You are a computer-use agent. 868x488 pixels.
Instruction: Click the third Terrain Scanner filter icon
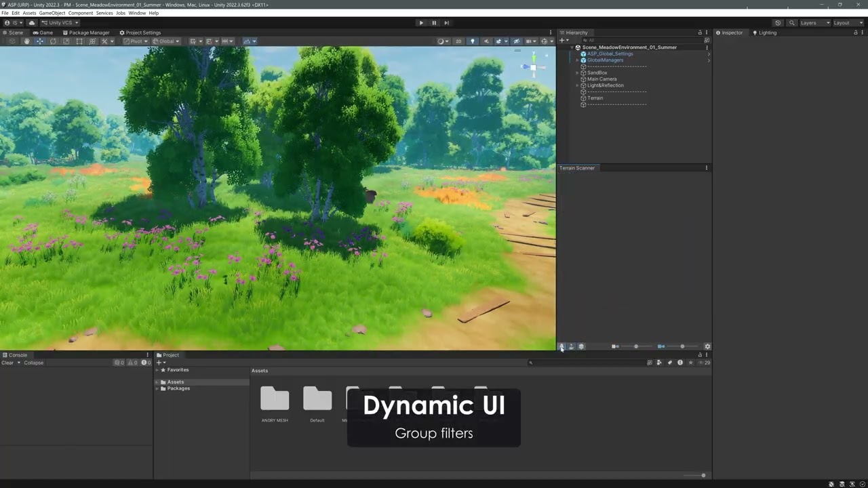[x=581, y=346]
